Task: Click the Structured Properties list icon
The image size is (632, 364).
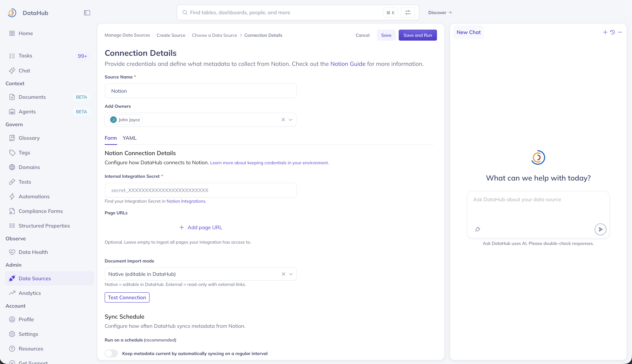Action: coord(12,226)
